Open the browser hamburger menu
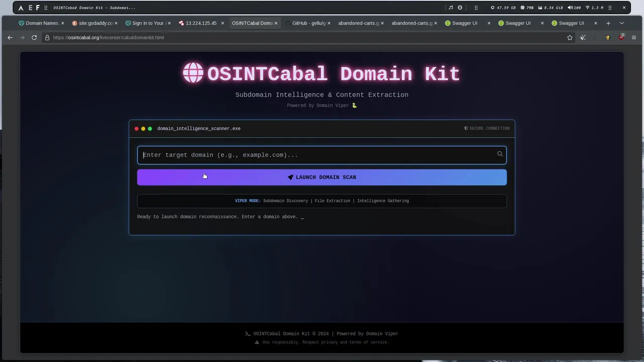The image size is (644, 362). coord(634,38)
